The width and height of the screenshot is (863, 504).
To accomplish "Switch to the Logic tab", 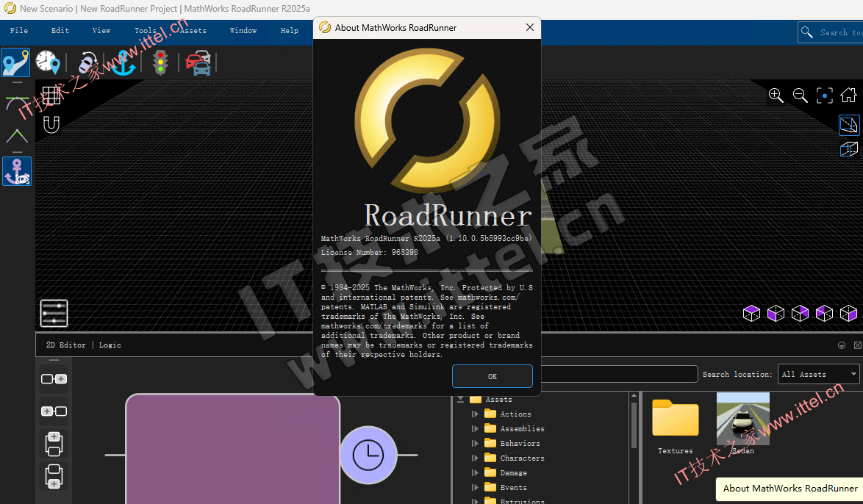I will coord(110,345).
